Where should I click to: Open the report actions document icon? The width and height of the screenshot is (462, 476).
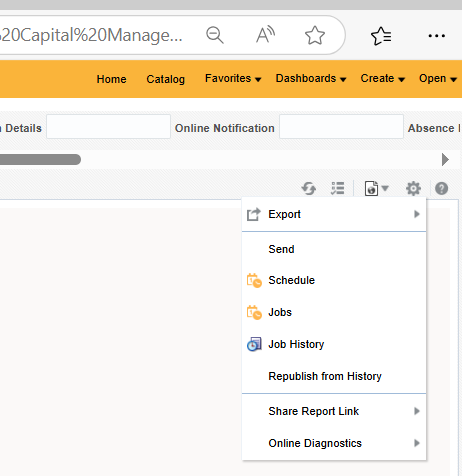click(376, 188)
